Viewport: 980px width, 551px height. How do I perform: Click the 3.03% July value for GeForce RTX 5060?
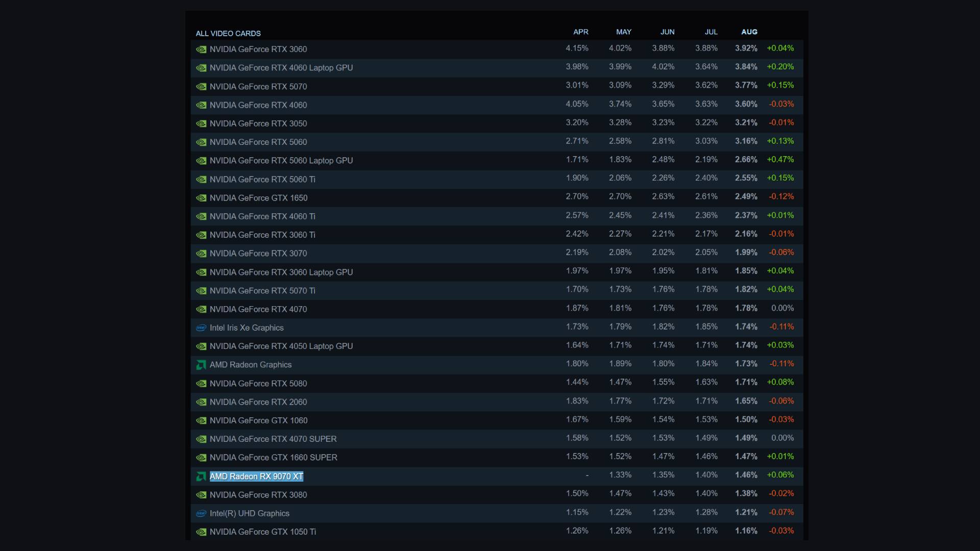point(706,141)
